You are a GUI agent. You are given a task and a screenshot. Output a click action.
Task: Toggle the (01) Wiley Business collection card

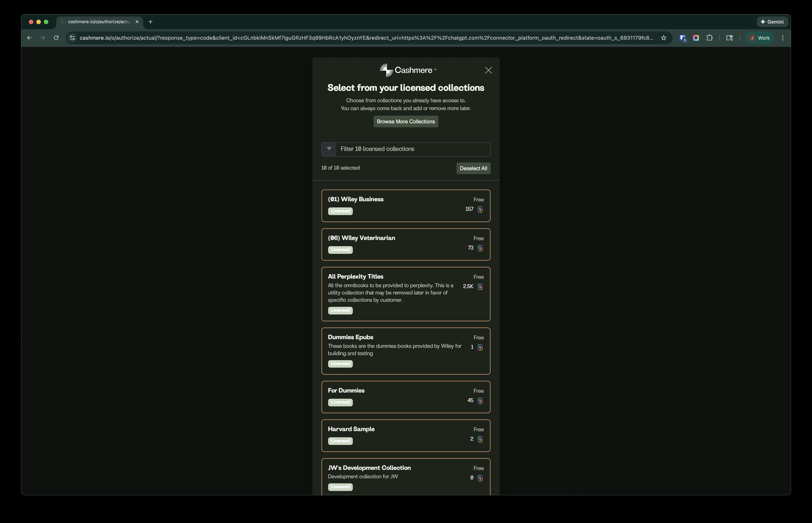coord(406,206)
